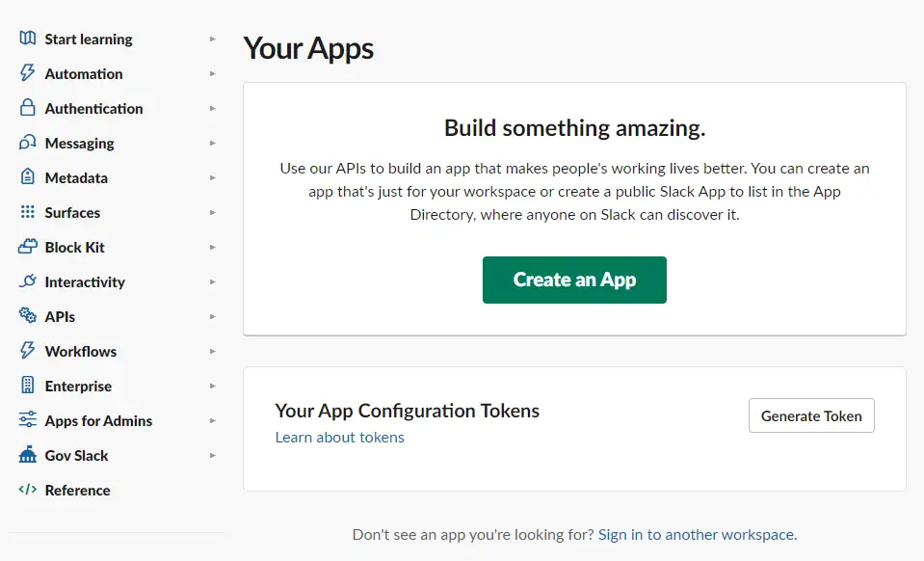Expand the Start learning arrow

[x=213, y=39]
